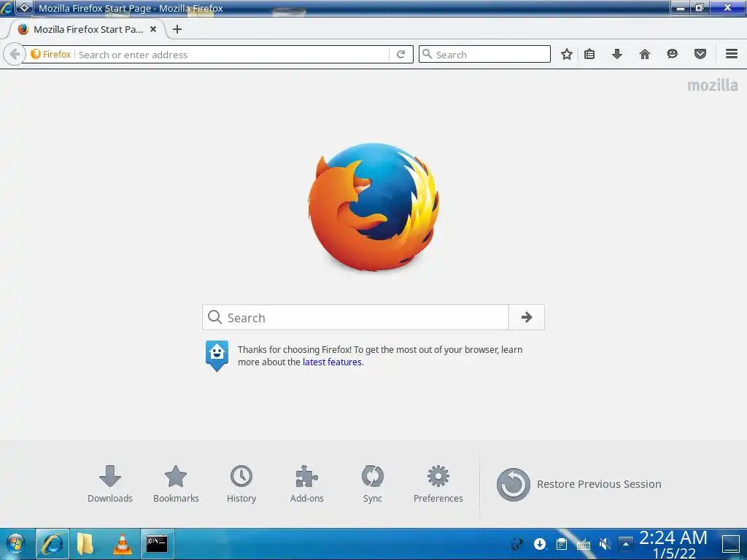
Task: Go to home page via house icon
Action: [645, 54]
